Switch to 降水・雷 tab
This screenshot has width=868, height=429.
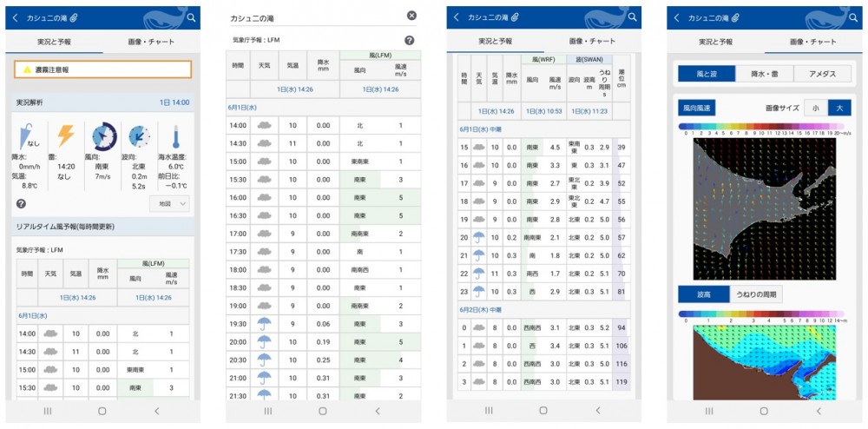point(764,74)
